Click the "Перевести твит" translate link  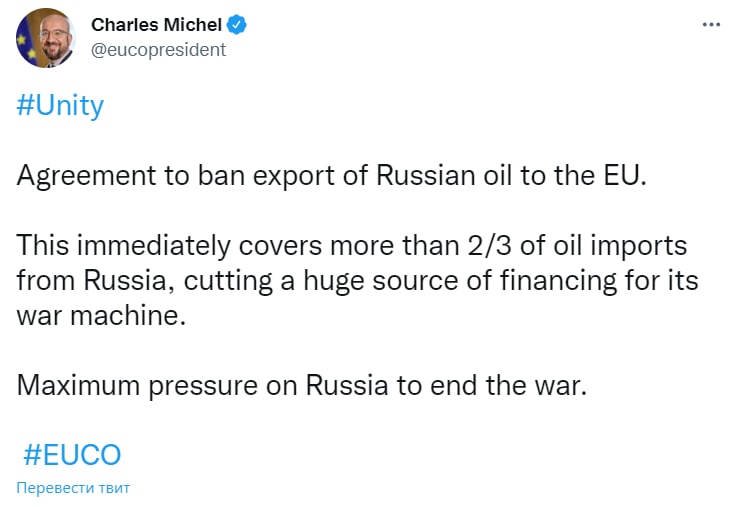click(72, 488)
